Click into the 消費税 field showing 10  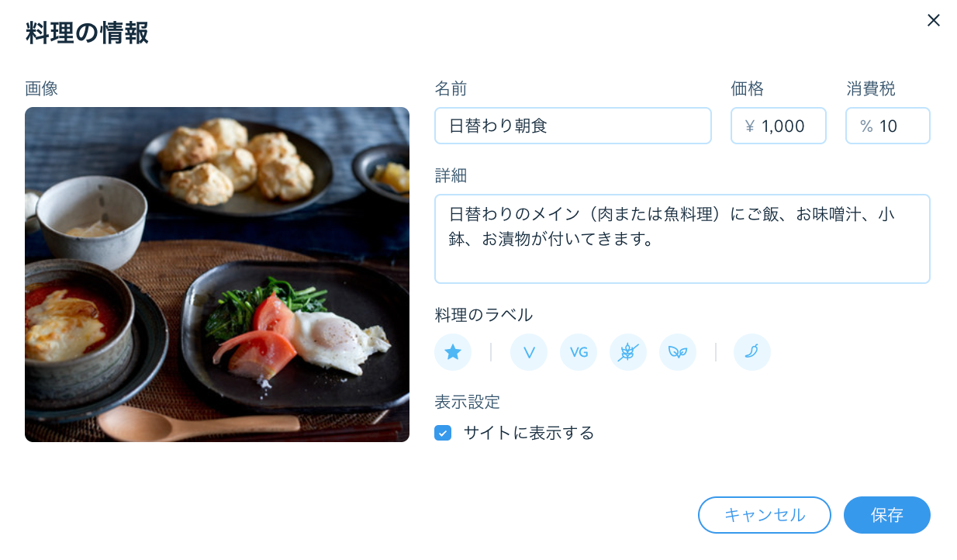click(888, 126)
